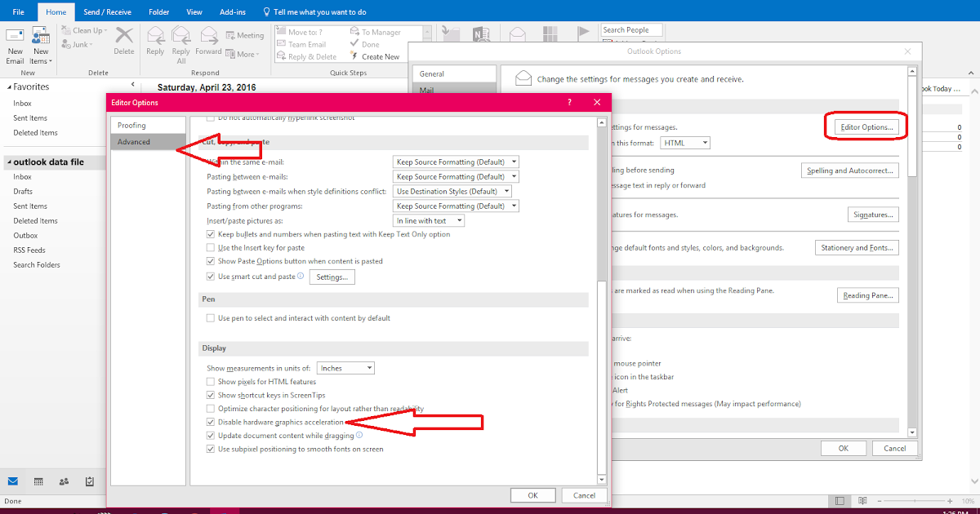
Task: Select To Manager quick step
Action: tap(376, 32)
